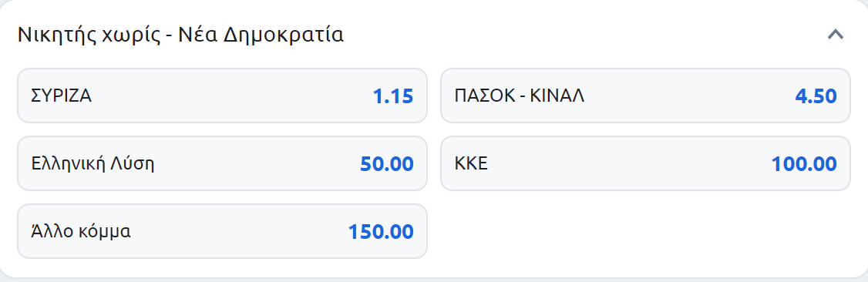Click the ΠΑΣΟΚ - ΚΙΝΑΛ party label text

(520, 96)
